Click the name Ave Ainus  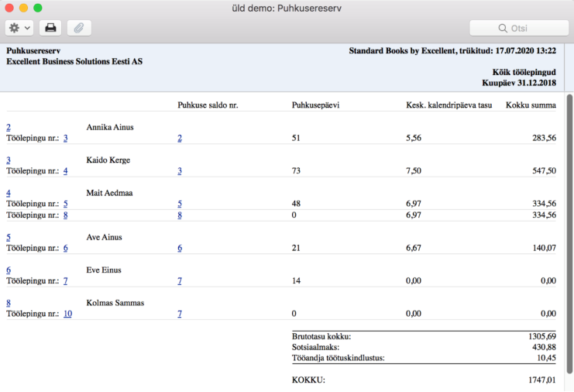104,238
